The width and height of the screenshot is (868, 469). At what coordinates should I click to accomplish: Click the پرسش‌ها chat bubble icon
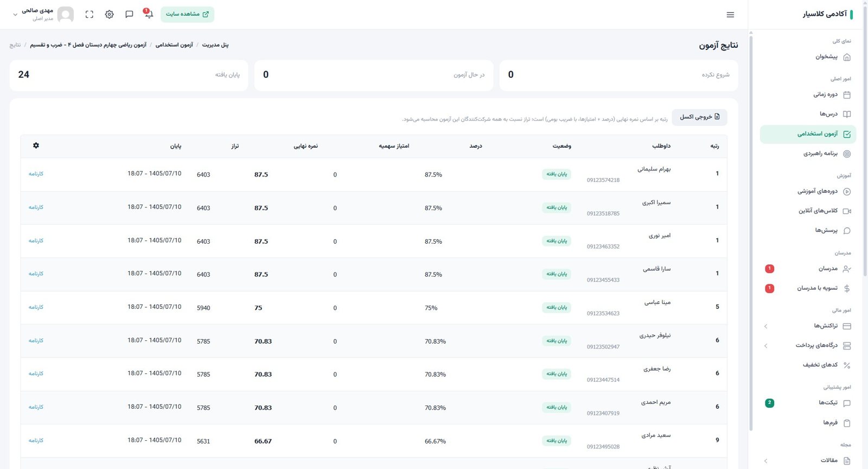click(847, 231)
